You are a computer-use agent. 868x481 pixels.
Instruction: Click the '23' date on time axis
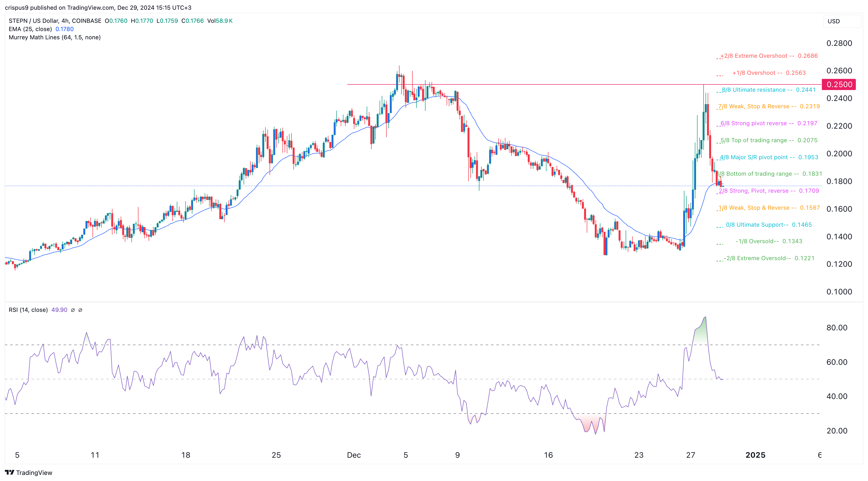(x=638, y=455)
